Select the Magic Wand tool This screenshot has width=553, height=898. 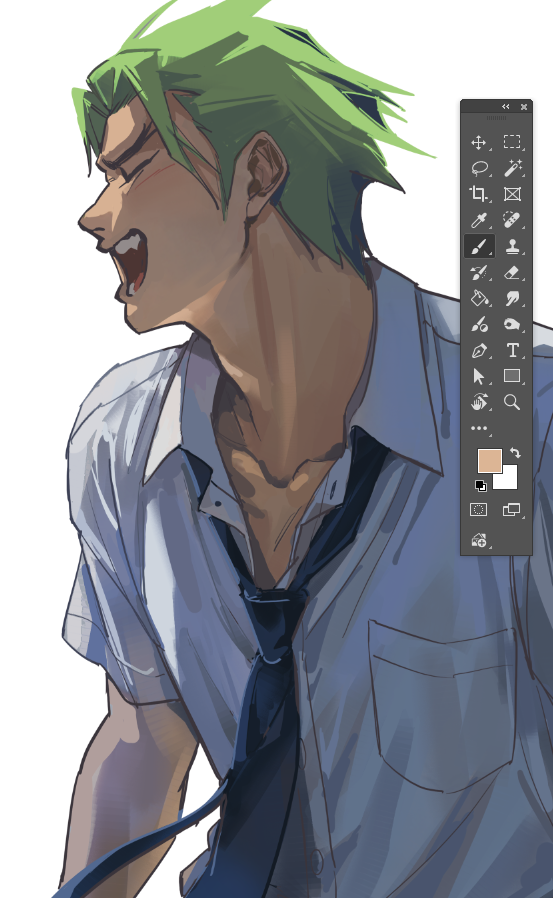[x=512, y=168]
